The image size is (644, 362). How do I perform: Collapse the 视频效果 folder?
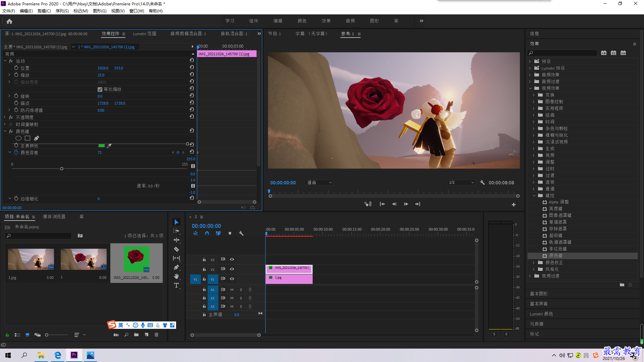click(530, 88)
